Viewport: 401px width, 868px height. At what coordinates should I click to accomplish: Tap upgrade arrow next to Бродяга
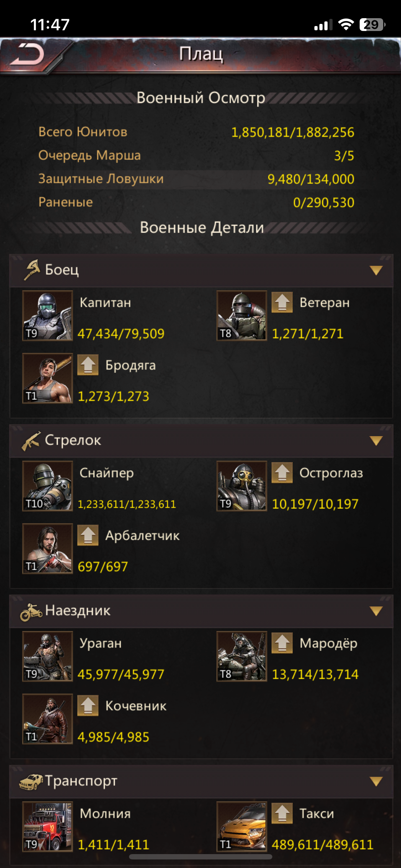pos(88,365)
